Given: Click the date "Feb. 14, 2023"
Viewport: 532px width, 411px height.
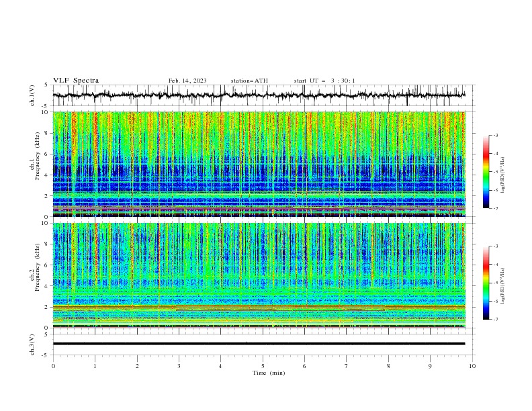Looking at the screenshot, I should pyautogui.click(x=187, y=81).
